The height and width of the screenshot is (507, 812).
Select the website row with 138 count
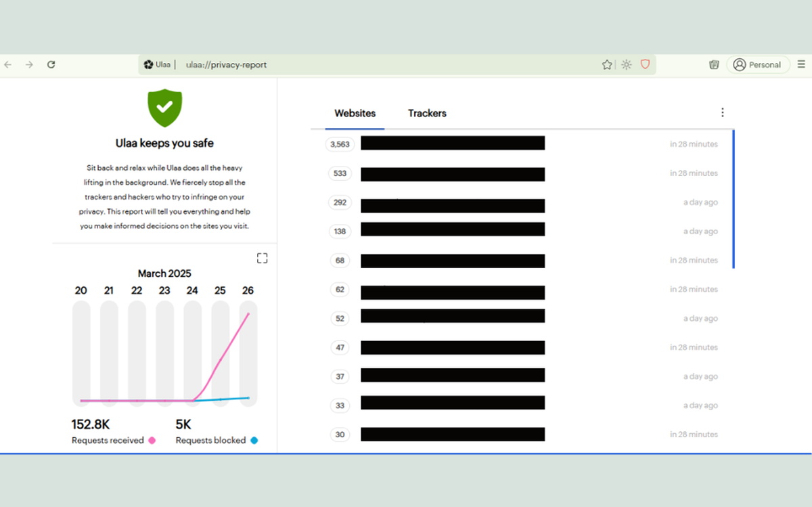[x=522, y=232]
